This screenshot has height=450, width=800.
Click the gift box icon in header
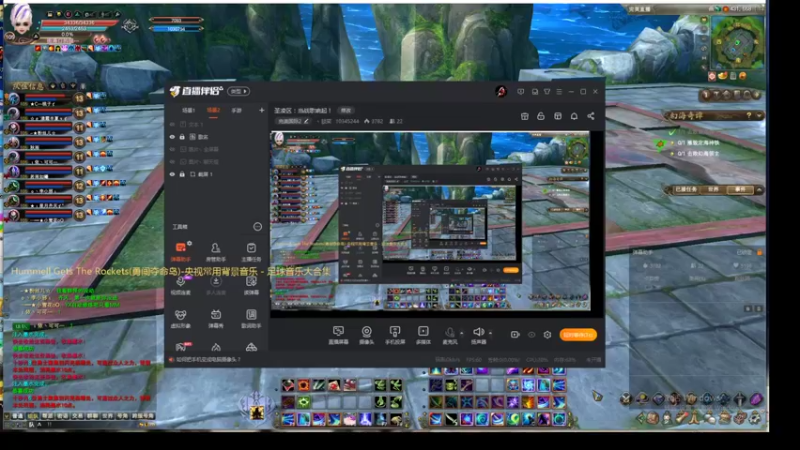[524, 116]
